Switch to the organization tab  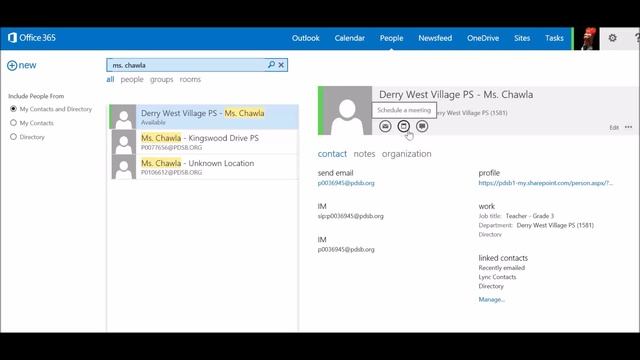[x=407, y=154]
